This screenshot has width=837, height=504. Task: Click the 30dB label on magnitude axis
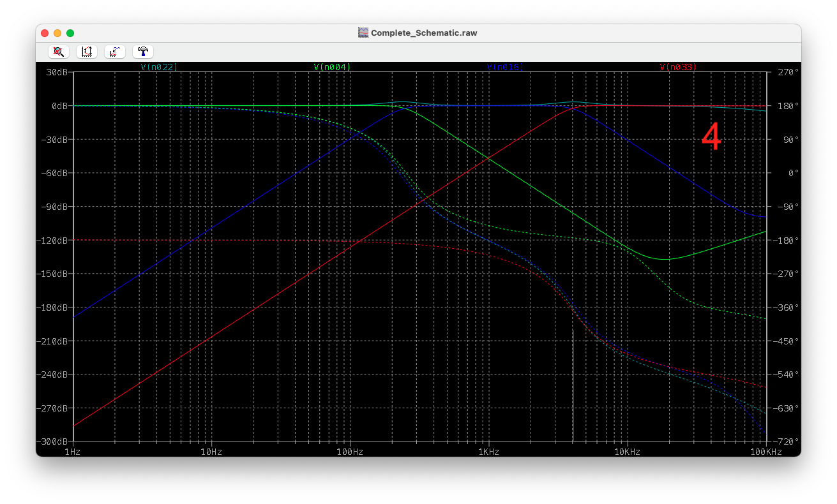[x=57, y=72]
